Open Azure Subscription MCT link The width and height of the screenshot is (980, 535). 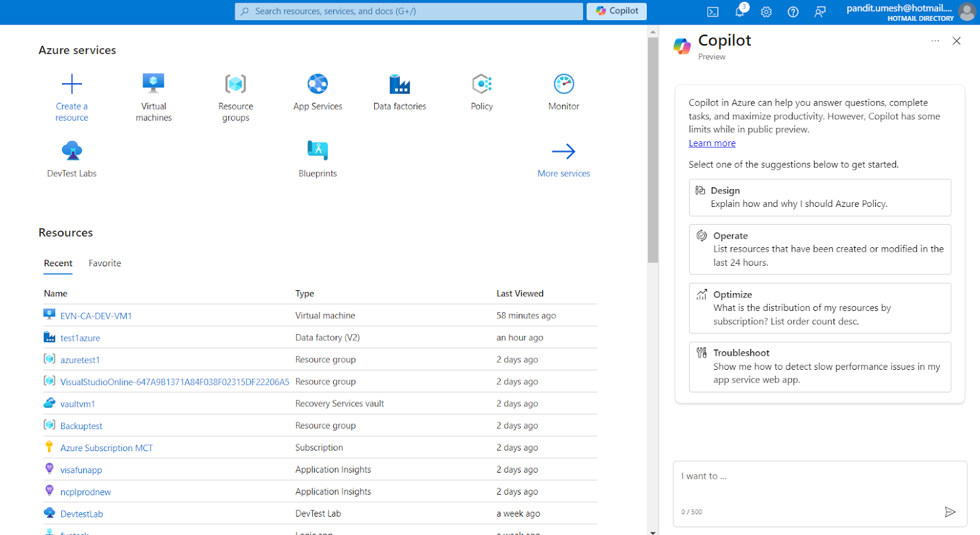coord(107,448)
